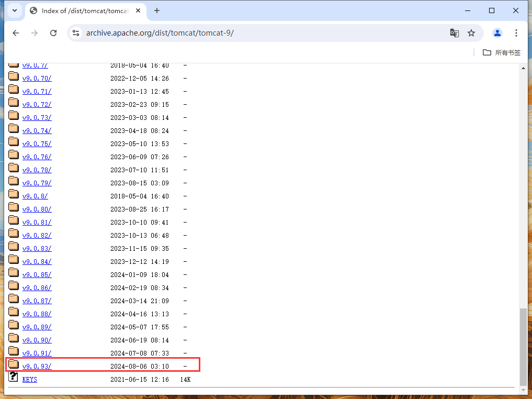Open the v9.0.88/ directory link
The height and width of the screenshot is (399, 532).
[x=37, y=314]
